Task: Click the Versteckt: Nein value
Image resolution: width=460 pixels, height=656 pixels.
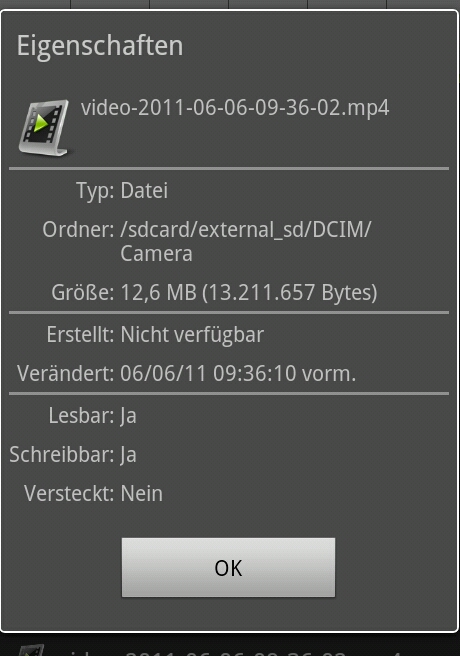Action: tap(142, 494)
